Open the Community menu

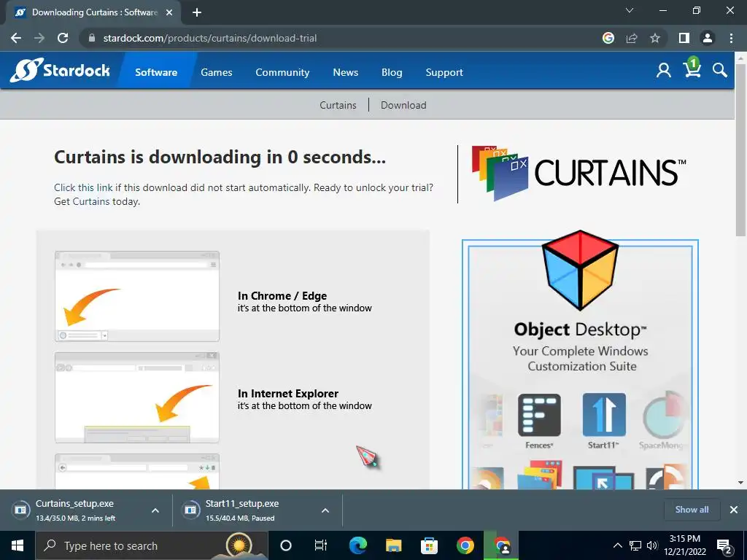pyautogui.click(x=282, y=72)
